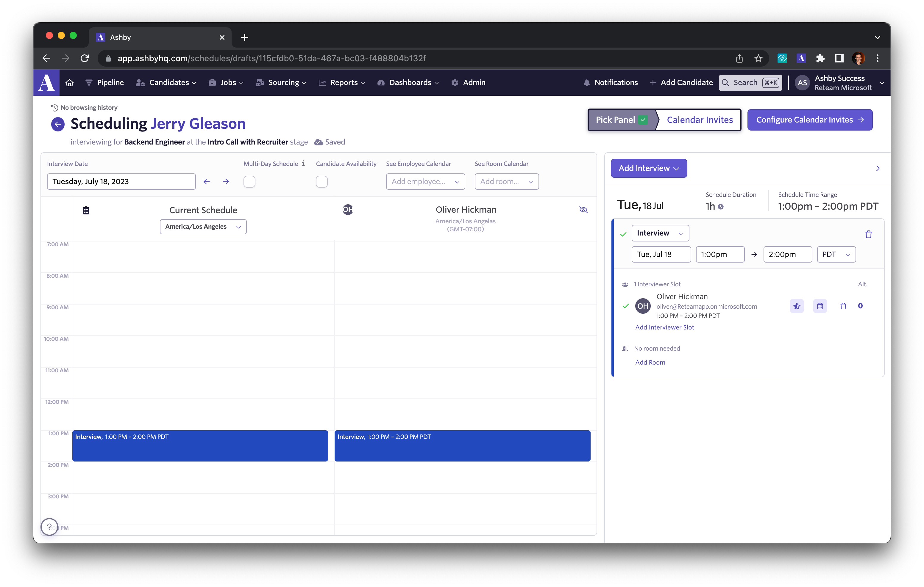Go to next interview date arrow
The width and height of the screenshot is (924, 587).
pos(226,182)
